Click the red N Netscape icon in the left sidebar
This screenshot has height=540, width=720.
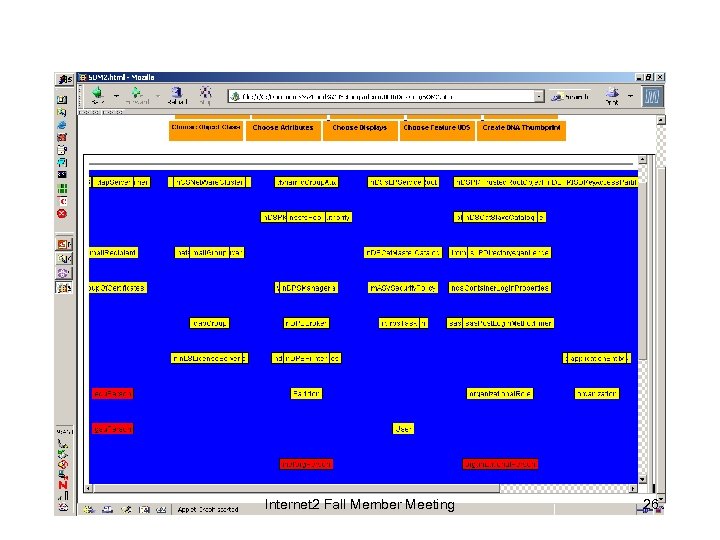pos(63,484)
